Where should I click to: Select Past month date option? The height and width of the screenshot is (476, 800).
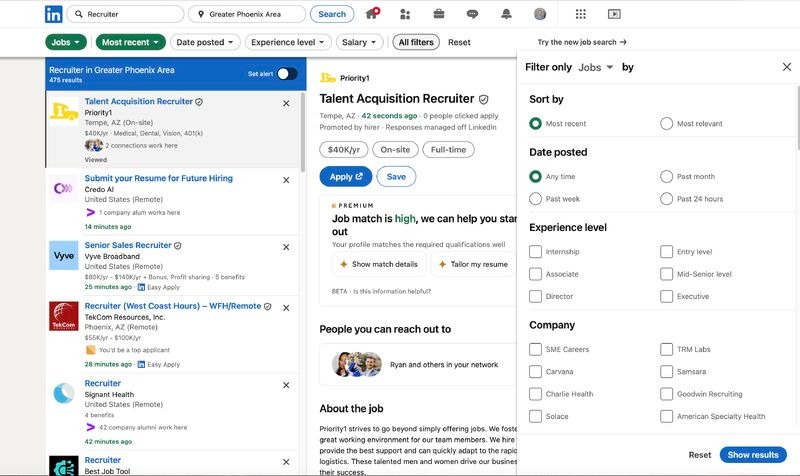666,177
